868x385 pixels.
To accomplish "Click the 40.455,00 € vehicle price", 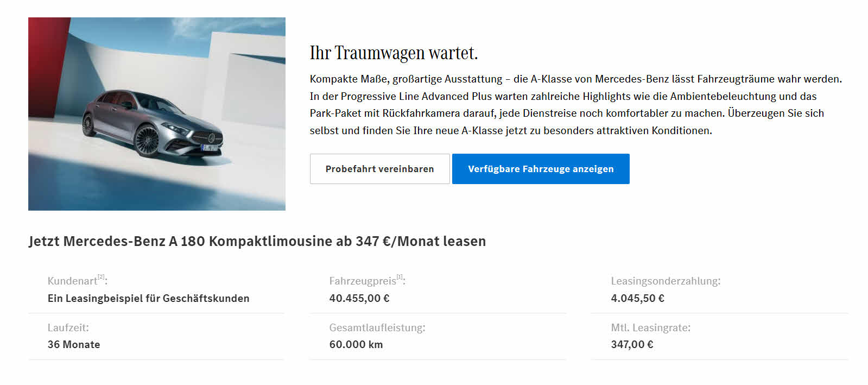I will tap(359, 298).
